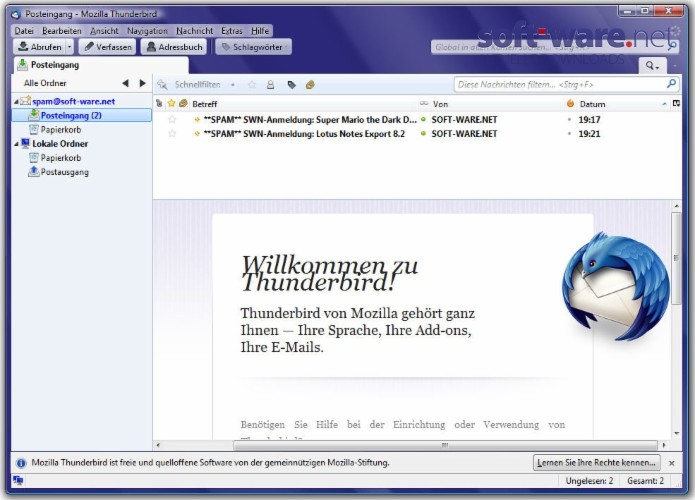Click the thread column header icon

159,104
